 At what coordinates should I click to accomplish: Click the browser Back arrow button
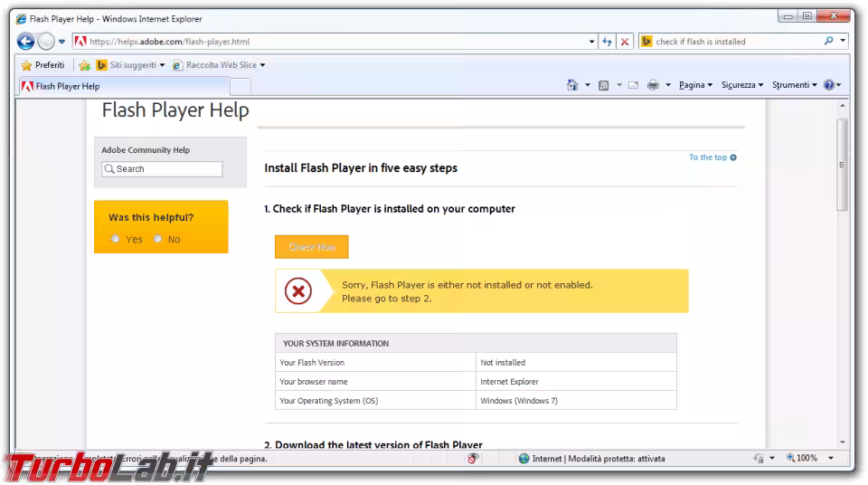pyautogui.click(x=25, y=42)
